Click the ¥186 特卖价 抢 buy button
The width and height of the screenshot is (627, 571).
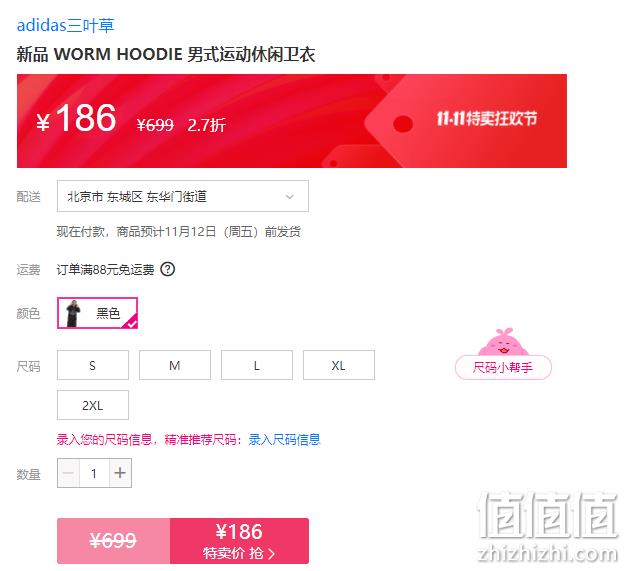pos(239,541)
